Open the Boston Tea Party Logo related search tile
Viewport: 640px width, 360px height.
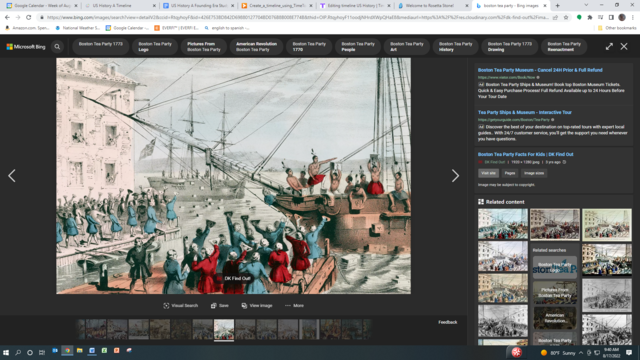click(x=555, y=267)
